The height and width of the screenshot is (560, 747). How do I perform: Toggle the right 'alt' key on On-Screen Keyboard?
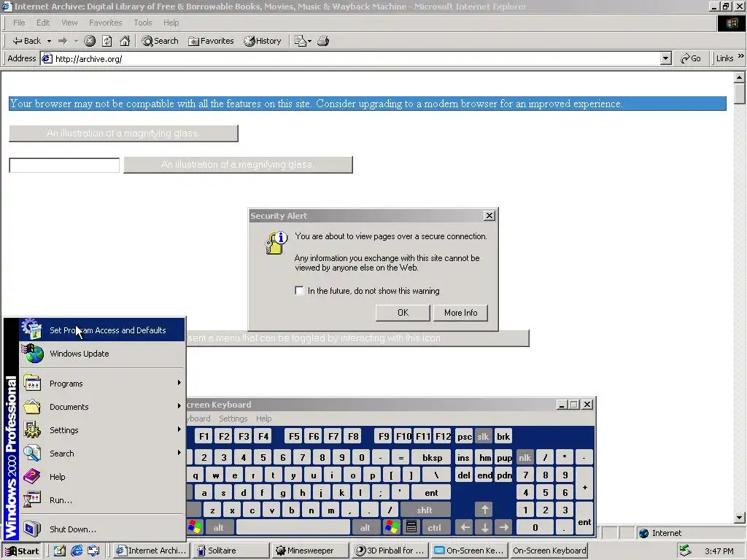365,528
